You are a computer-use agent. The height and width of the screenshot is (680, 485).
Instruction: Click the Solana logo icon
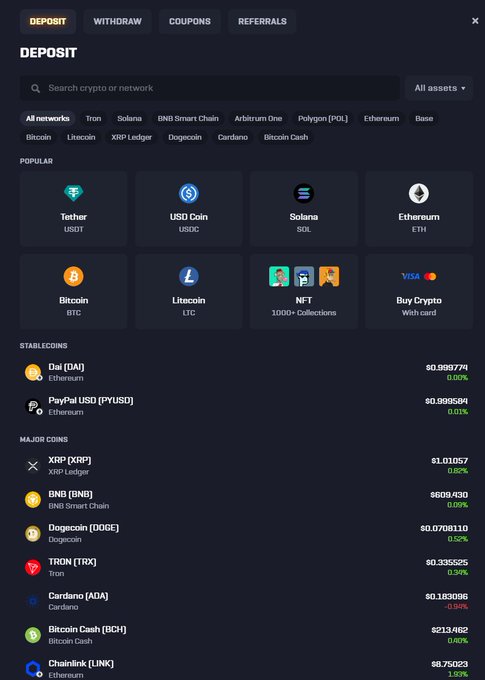coord(304,193)
